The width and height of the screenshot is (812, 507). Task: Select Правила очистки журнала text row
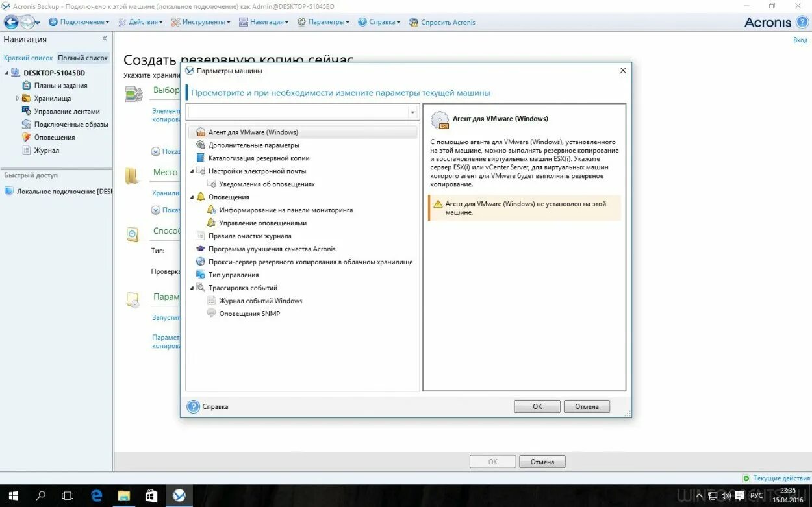250,236
